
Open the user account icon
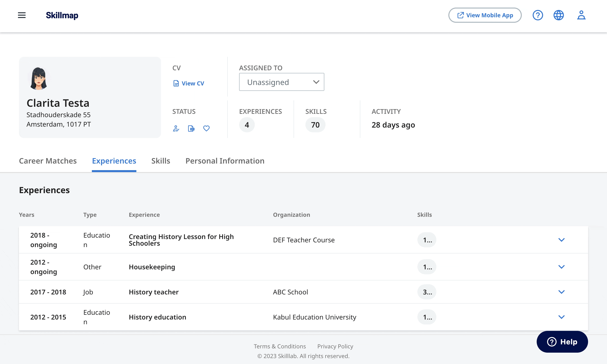pyautogui.click(x=581, y=15)
